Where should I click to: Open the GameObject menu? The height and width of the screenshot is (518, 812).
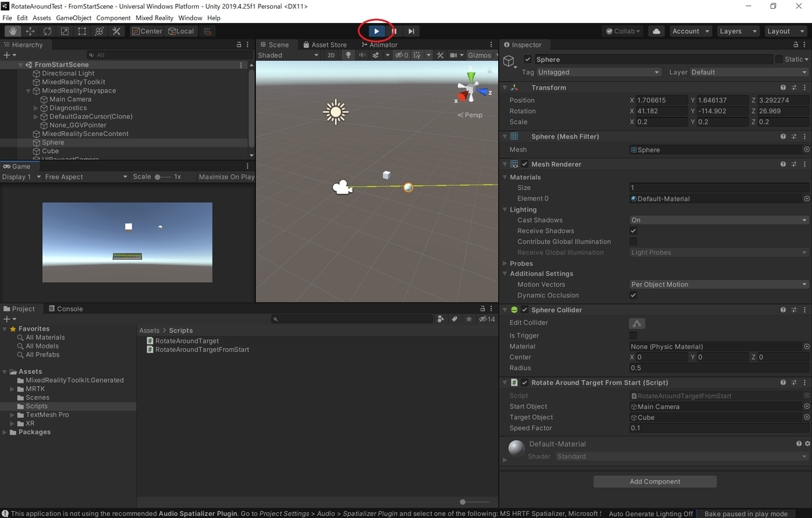click(x=72, y=18)
